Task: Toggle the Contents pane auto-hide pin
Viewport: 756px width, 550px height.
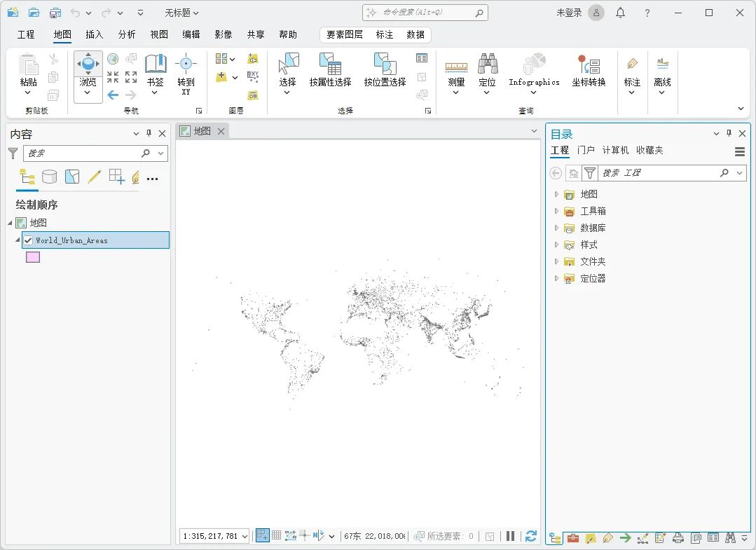Action: click(x=149, y=134)
